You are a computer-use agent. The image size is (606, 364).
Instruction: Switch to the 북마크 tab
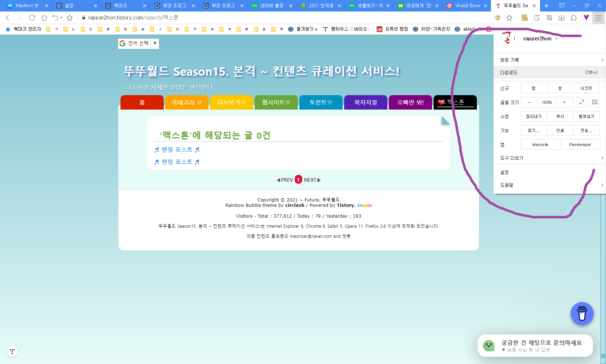pyautogui.click(x=125, y=6)
